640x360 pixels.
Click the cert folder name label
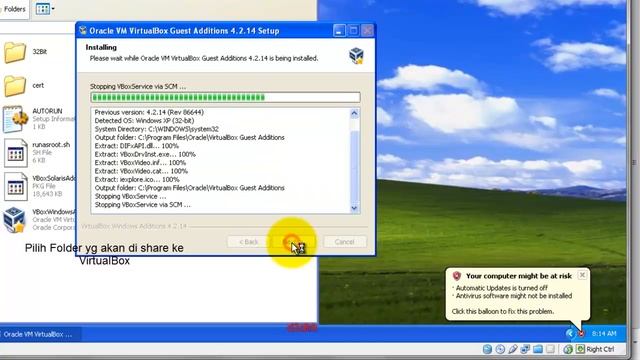pyautogui.click(x=38, y=85)
